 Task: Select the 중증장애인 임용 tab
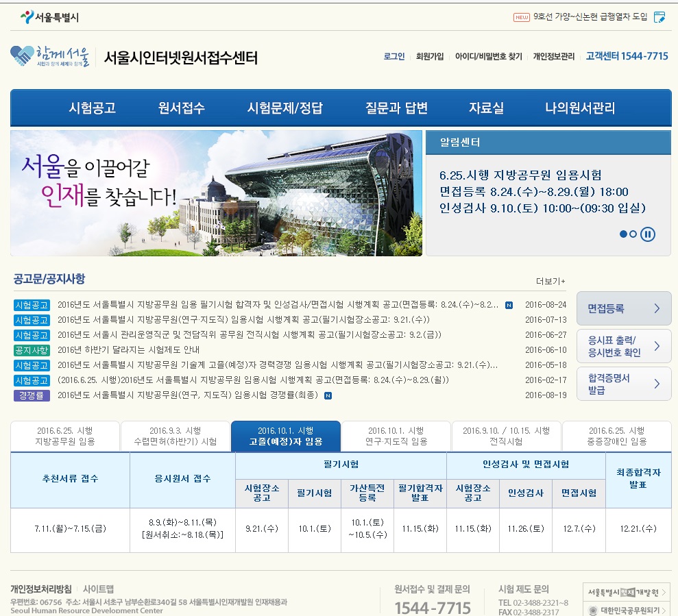616,436
